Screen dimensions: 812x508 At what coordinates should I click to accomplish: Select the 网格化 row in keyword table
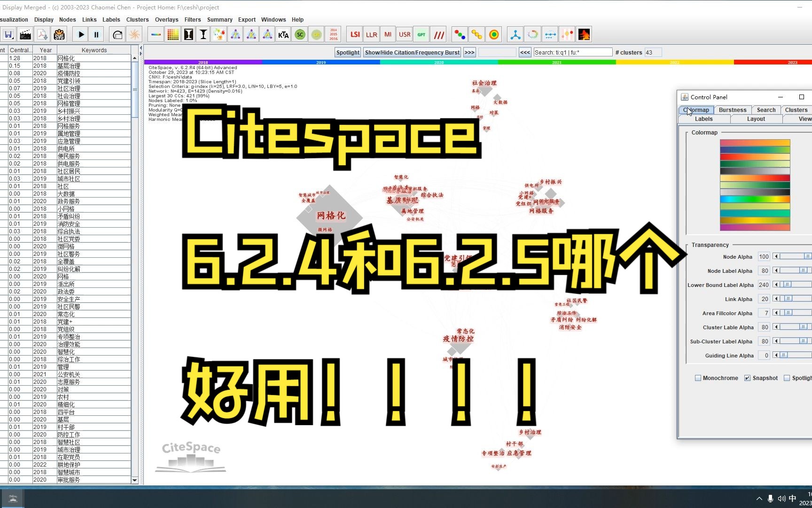pos(66,58)
